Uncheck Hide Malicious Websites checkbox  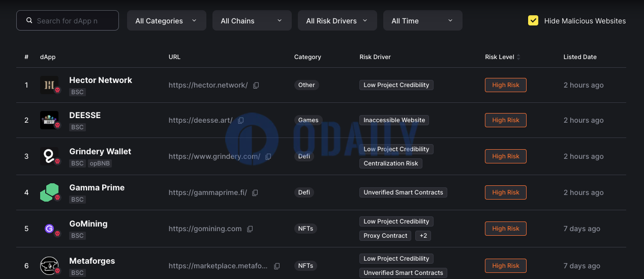(533, 20)
